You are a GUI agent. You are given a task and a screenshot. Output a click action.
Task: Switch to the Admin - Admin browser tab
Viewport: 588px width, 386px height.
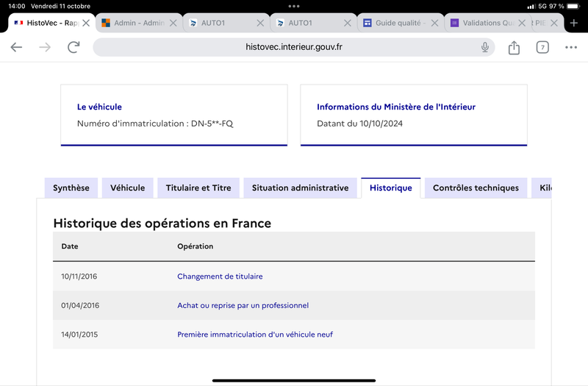pos(139,24)
